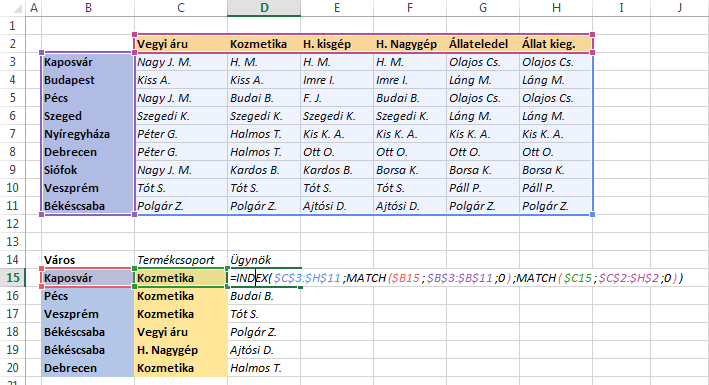Viewport: 709px width, 385px height.
Task: Select the H. Nagygép column heading cell
Action: tap(410, 44)
